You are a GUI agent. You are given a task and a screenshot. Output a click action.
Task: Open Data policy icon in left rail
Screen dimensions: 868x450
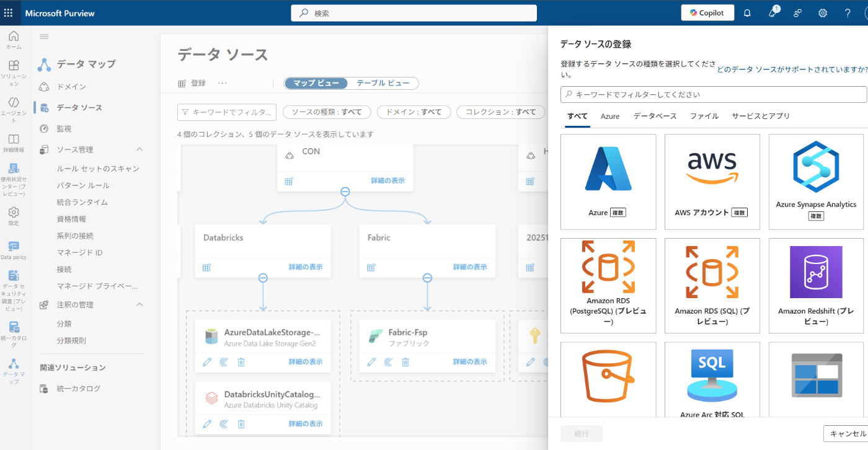[x=14, y=250]
